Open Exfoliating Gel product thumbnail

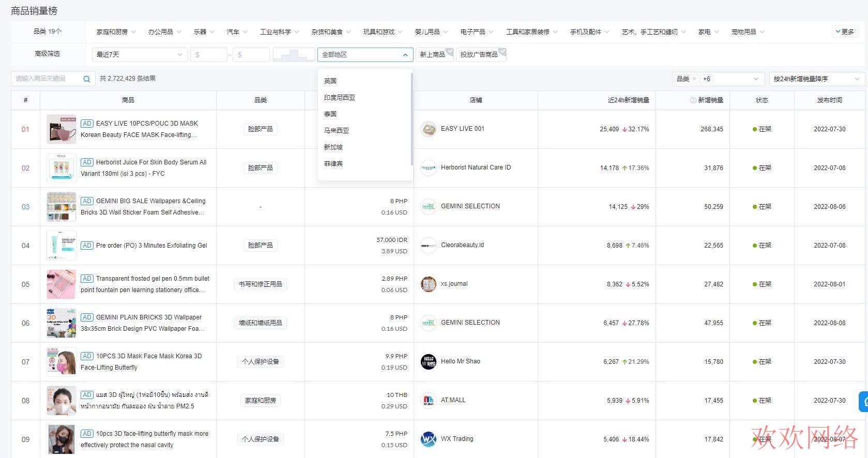62,246
